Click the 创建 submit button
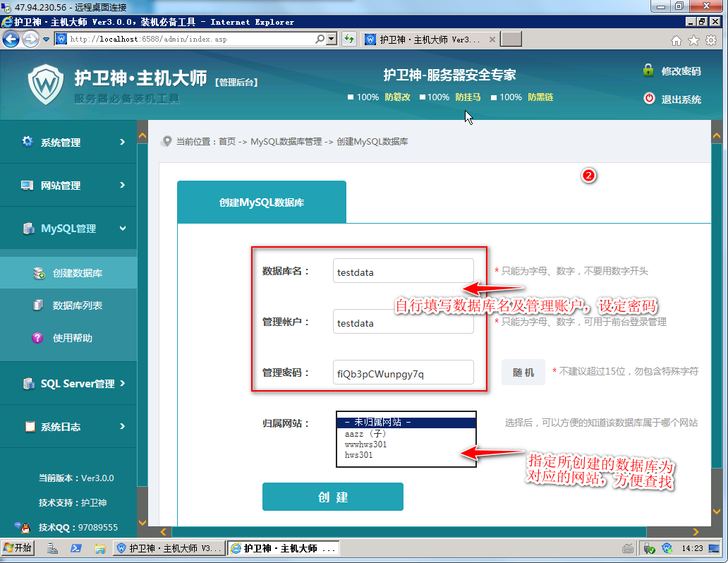Viewport: 728px width, 563px height. pos(332,497)
